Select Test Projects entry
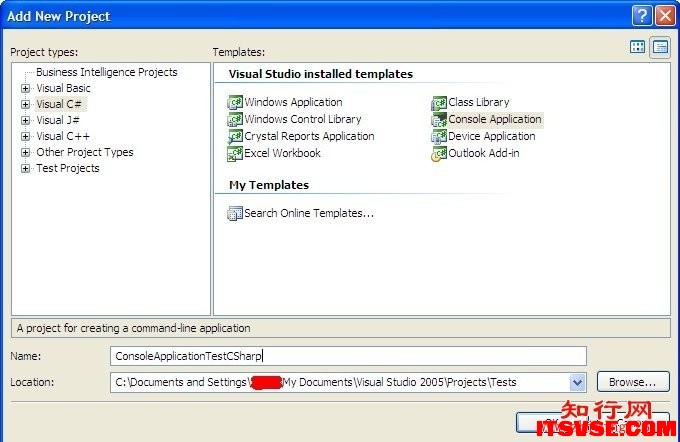Screen dimensions: 680x442 point(68,168)
